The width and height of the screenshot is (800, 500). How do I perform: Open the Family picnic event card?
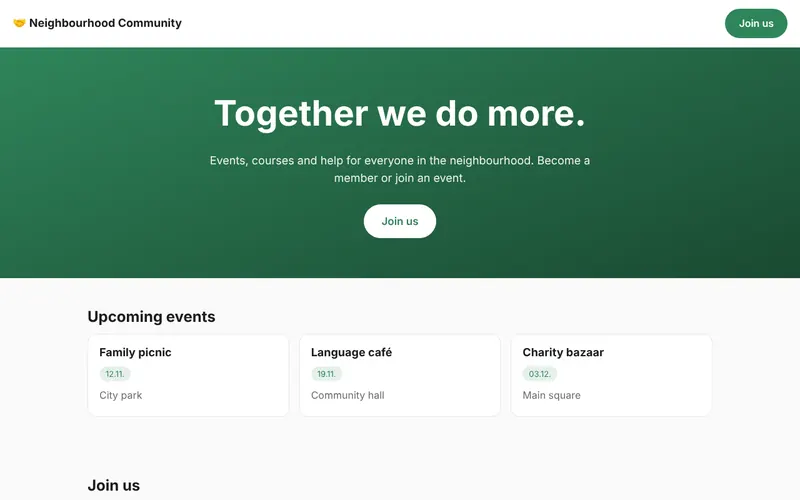pos(188,376)
